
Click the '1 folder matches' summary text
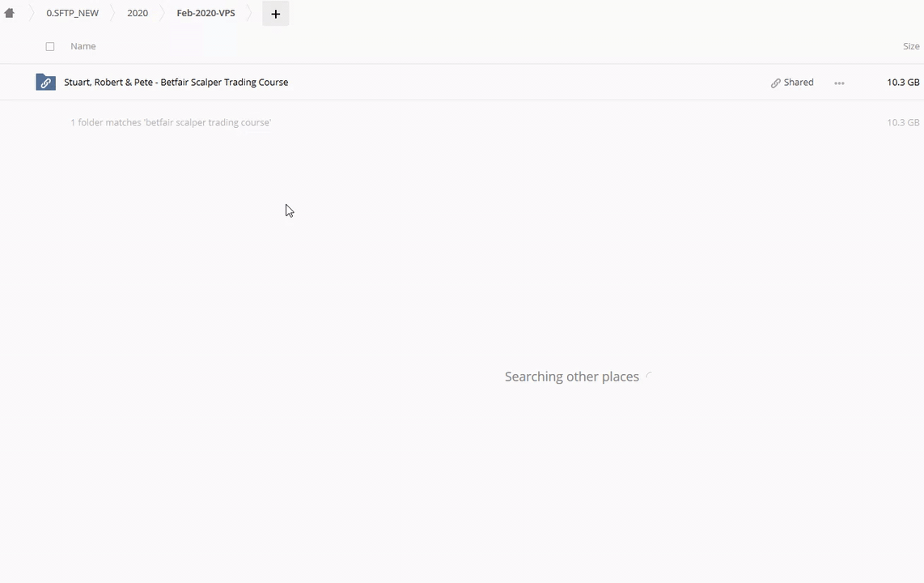(x=170, y=122)
